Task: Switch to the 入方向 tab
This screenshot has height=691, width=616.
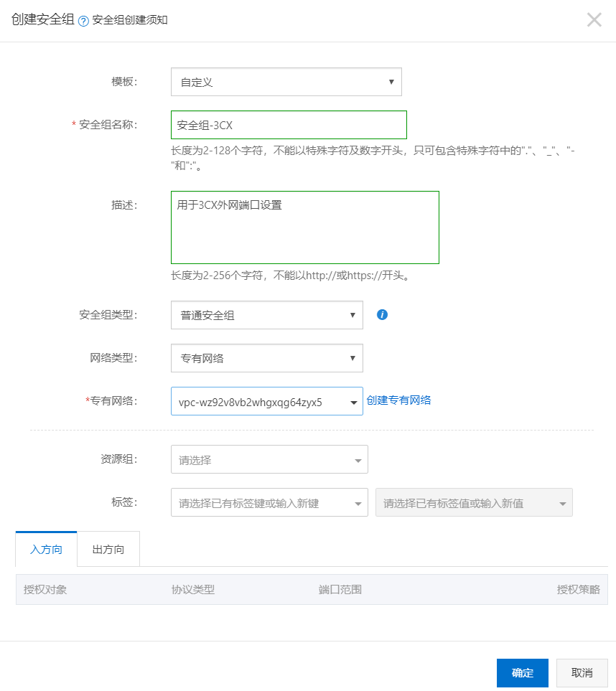Action: pyautogui.click(x=46, y=549)
